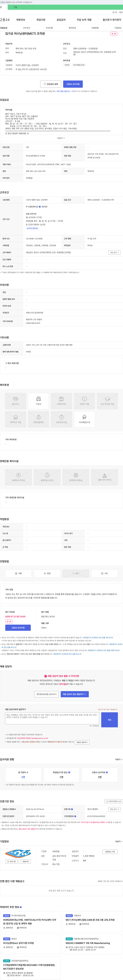This screenshot has width=123, height=980.
Task: Click the 면접 screening method box
Action: 47,573
